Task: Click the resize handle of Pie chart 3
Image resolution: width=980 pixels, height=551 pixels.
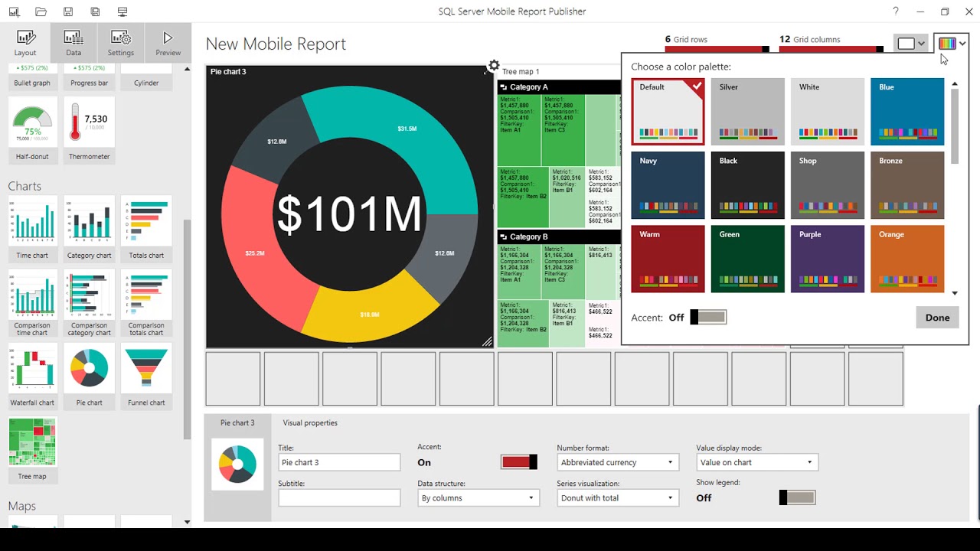Action: pos(487,341)
